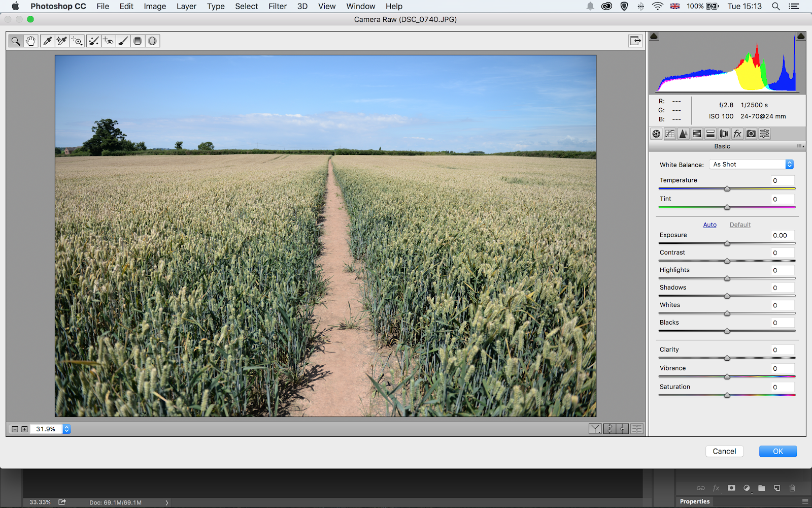Pick the Graduated Filter tool
The height and width of the screenshot is (508, 812).
pyautogui.click(x=138, y=41)
